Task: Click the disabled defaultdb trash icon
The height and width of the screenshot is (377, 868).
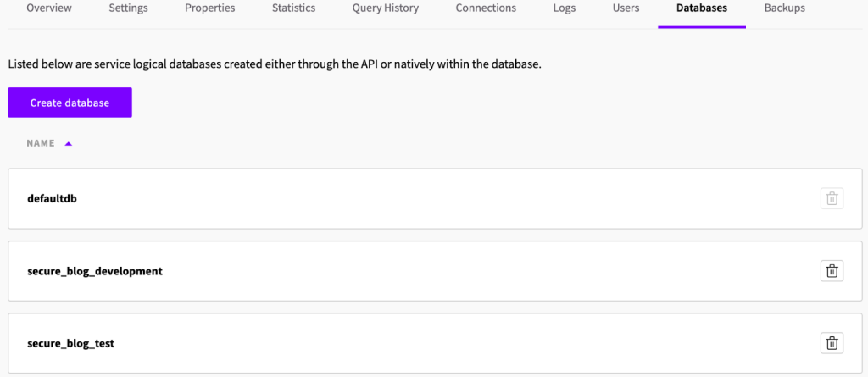Action: pos(832,198)
